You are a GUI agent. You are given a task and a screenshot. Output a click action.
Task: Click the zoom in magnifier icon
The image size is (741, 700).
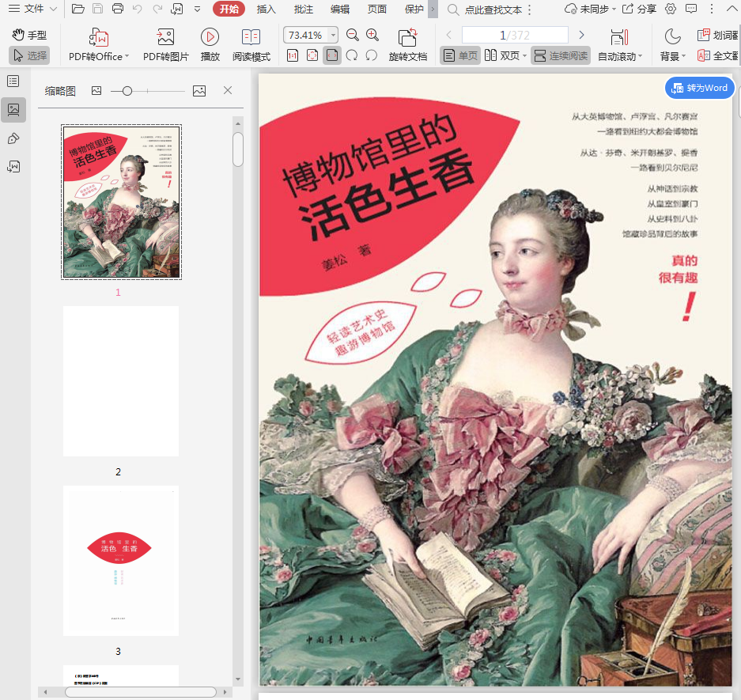[x=372, y=35]
